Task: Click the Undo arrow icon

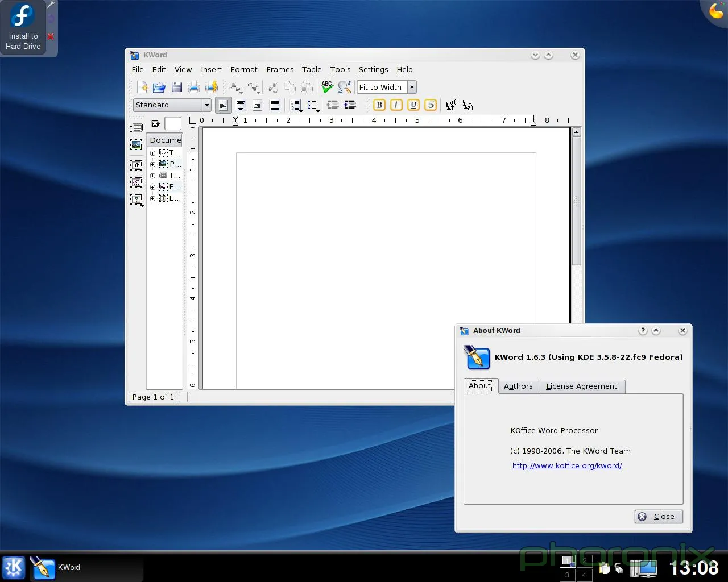Action: point(235,88)
